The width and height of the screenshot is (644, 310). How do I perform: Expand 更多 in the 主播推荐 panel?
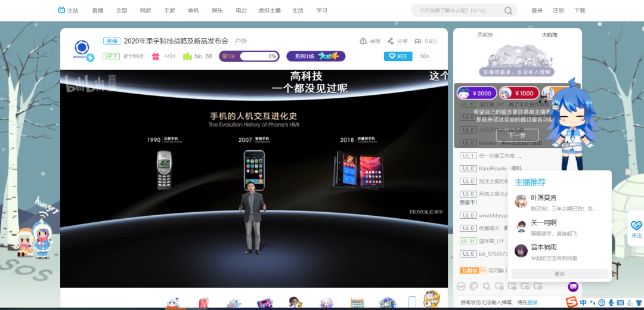(559, 274)
